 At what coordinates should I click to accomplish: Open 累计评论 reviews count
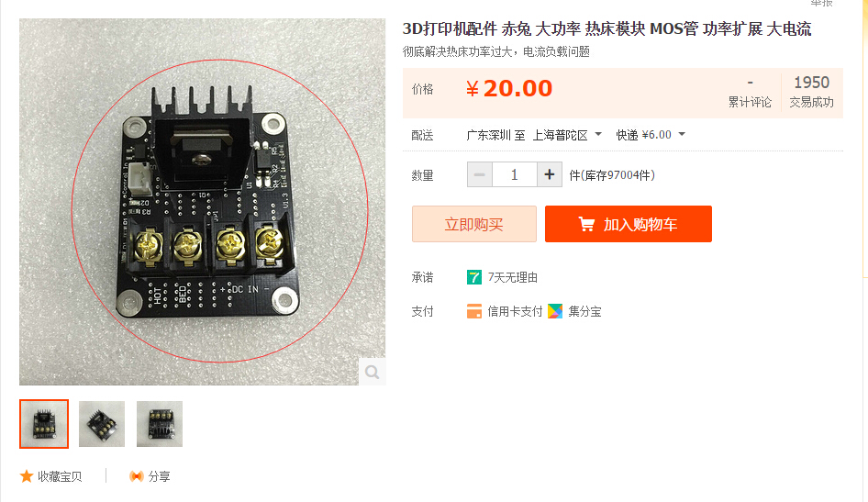pos(750,93)
